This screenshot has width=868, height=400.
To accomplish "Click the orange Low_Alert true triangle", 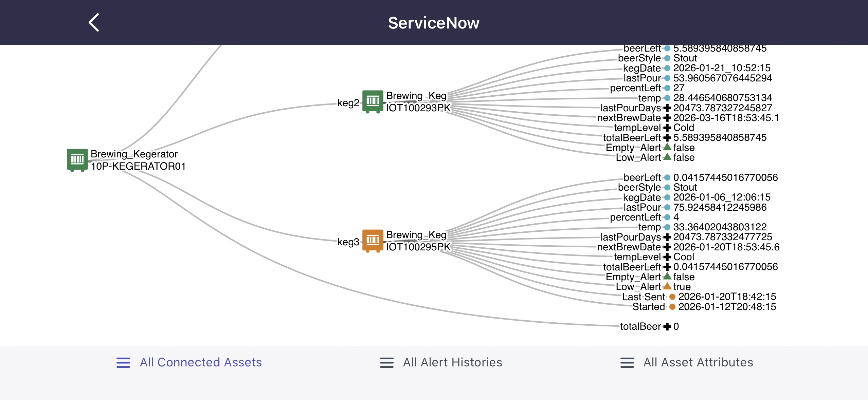I will click(x=667, y=286).
